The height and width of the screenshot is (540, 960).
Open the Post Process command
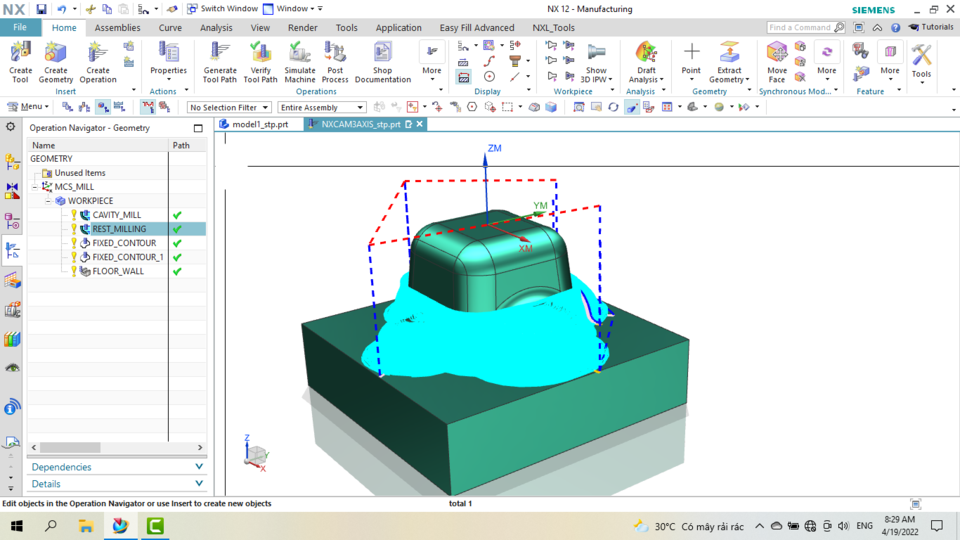click(335, 62)
